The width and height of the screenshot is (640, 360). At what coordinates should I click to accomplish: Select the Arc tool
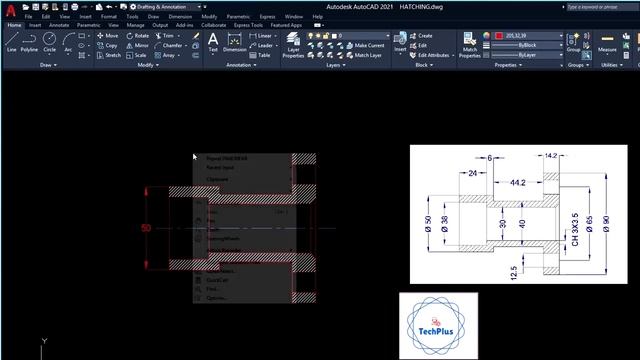[68, 42]
